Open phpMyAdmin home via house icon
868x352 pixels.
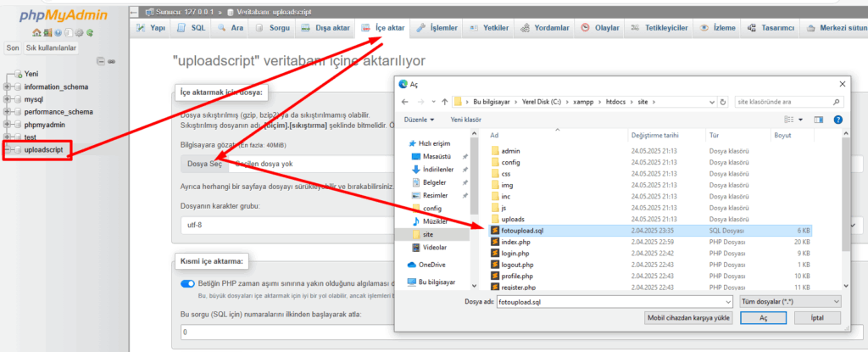[36, 33]
